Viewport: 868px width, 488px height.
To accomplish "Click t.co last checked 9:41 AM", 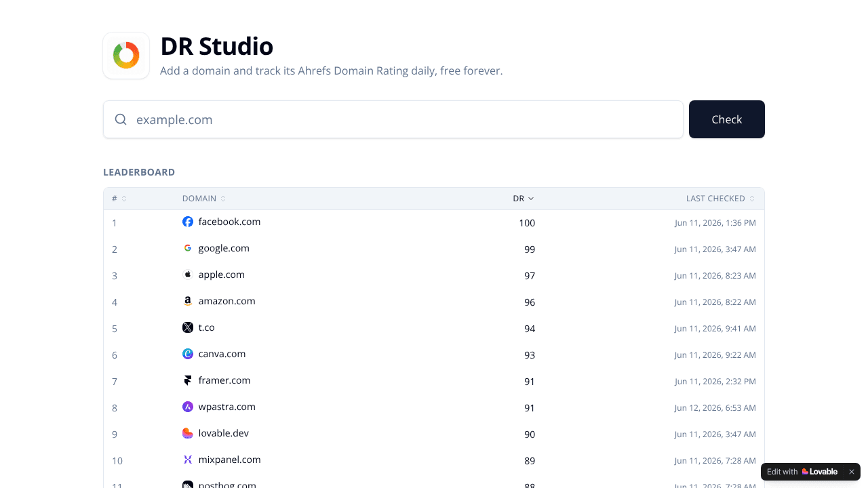I will [x=715, y=328].
